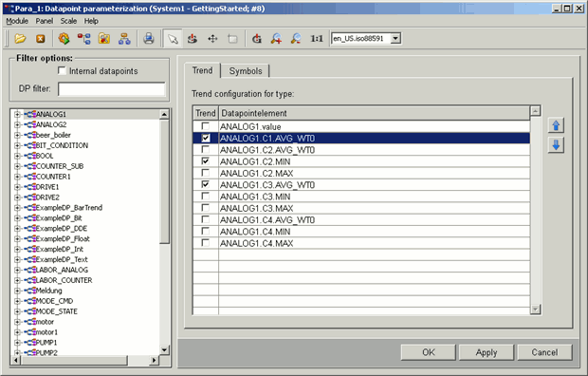Expand the beer_boiler tree node
The height and width of the screenshot is (376, 588).
point(17,135)
